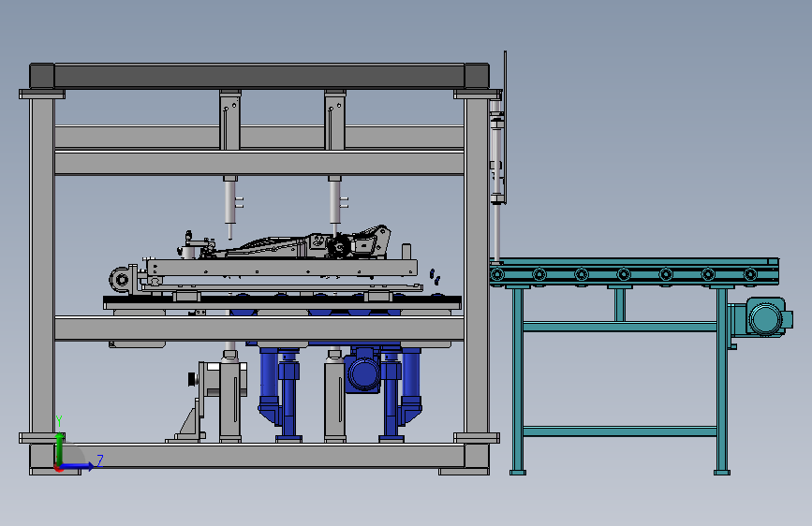The image size is (812, 526).
Task: Select the green Y axis arrow of triad
Action: 60,449
